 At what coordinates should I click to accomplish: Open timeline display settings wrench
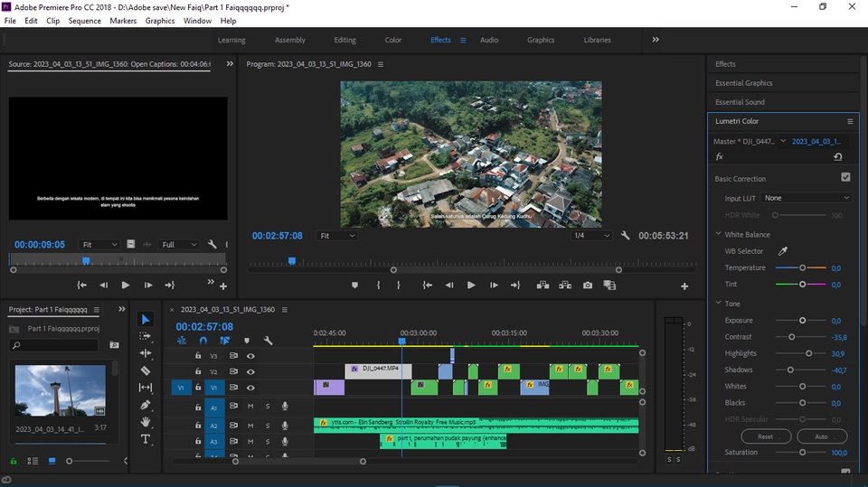(x=268, y=341)
